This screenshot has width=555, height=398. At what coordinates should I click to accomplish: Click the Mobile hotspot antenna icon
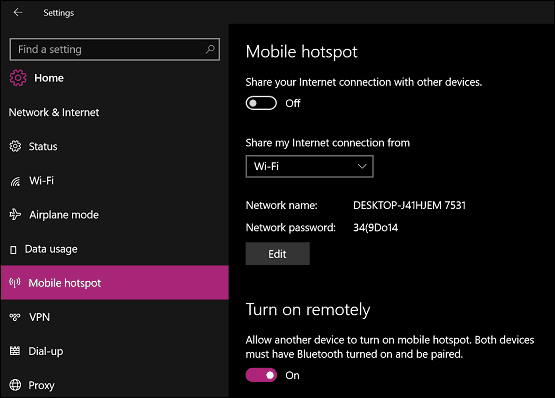[15, 283]
